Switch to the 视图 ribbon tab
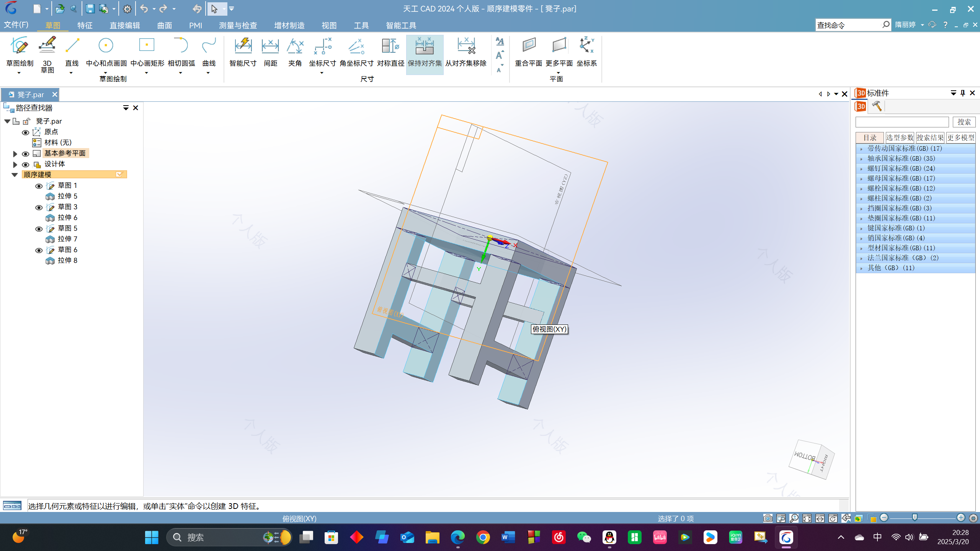The image size is (980, 551). [x=329, y=25]
